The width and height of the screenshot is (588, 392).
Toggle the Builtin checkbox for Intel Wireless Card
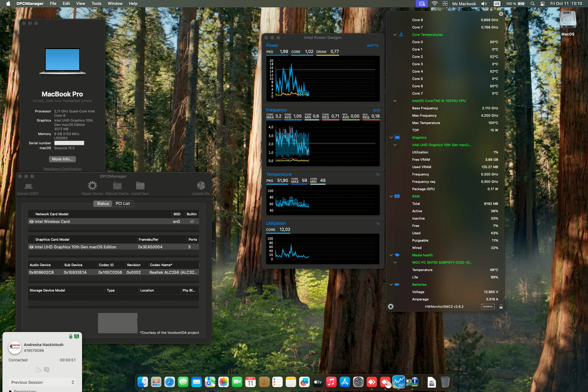[x=192, y=221]
